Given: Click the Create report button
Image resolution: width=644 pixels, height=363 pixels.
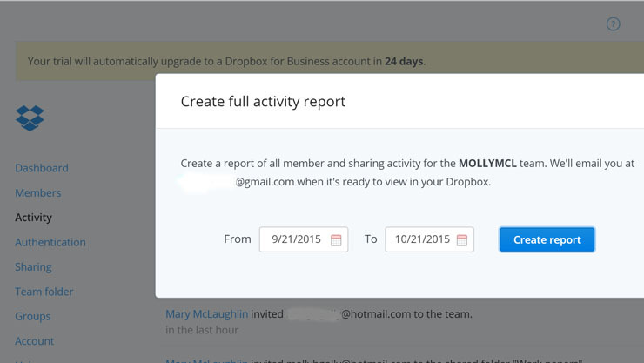Looking at the screenshot, I should click(x=547, y=239).
